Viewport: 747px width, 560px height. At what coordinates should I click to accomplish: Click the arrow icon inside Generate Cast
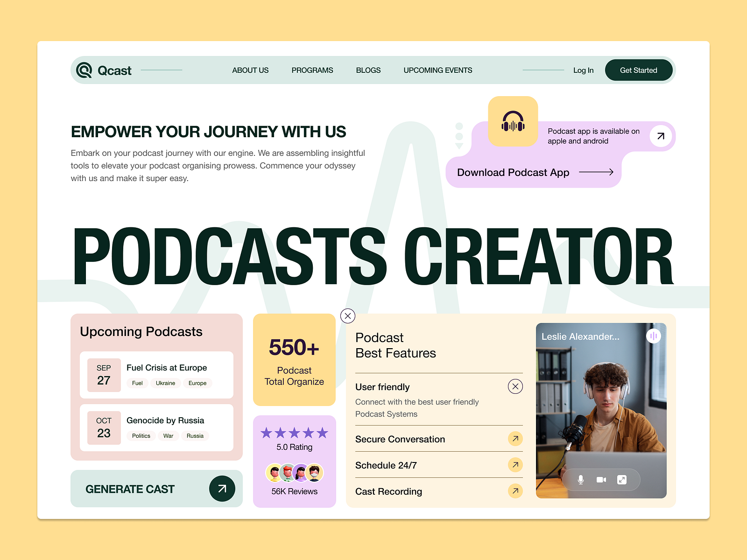tap(222, 489)
